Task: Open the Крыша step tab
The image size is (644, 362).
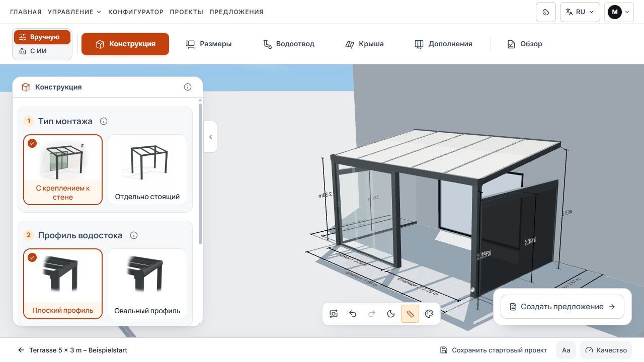Action: (x=365, y=44)
